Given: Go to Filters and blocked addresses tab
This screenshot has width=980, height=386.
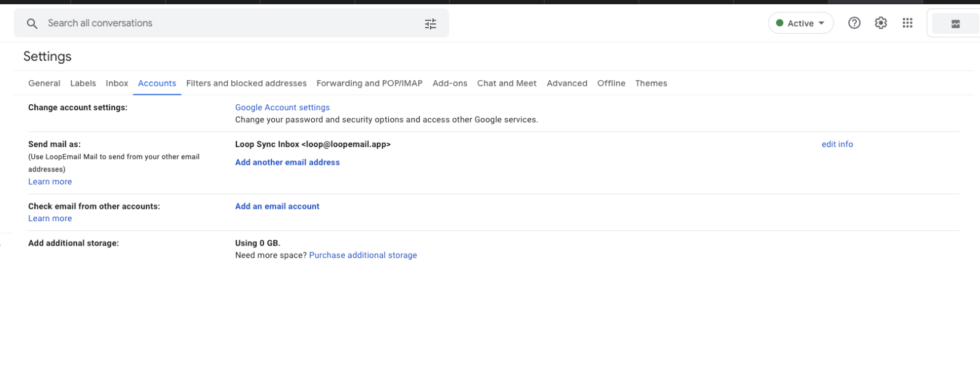Looking at the screenshot, I should (x=246, y=83).
